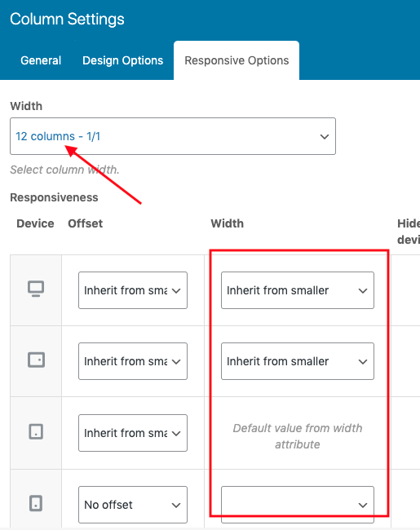Click the Column Settings title
Screen dimensions: 420x530
click(x=67, y=19)
